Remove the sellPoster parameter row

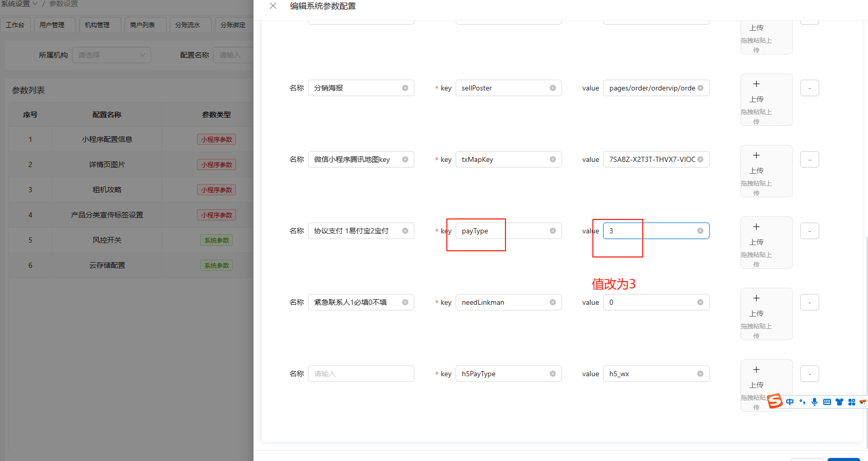pos(809,88)
